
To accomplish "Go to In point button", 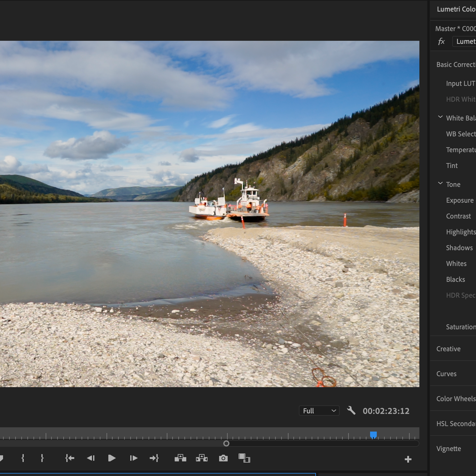I will [70, 458].
